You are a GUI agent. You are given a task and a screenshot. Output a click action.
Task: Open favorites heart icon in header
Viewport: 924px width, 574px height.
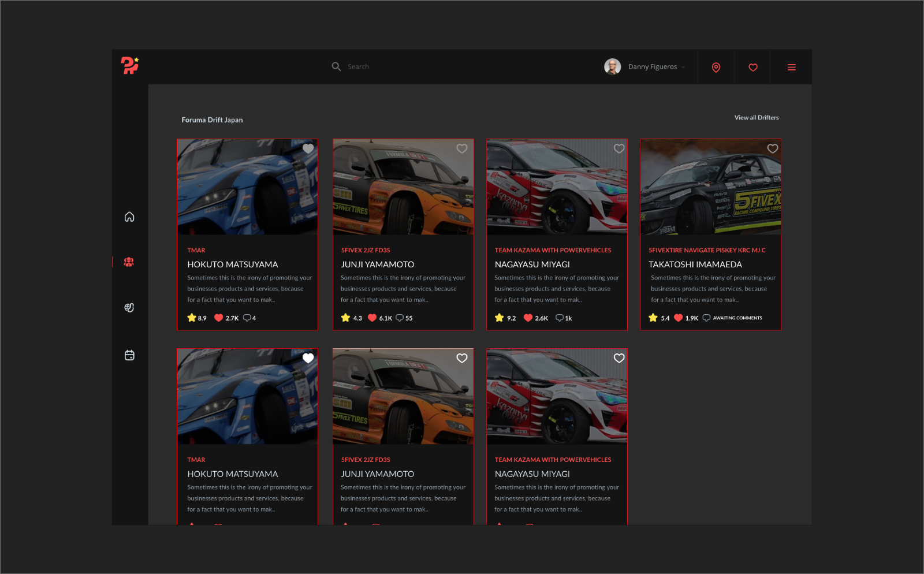[x=753, y=67]
